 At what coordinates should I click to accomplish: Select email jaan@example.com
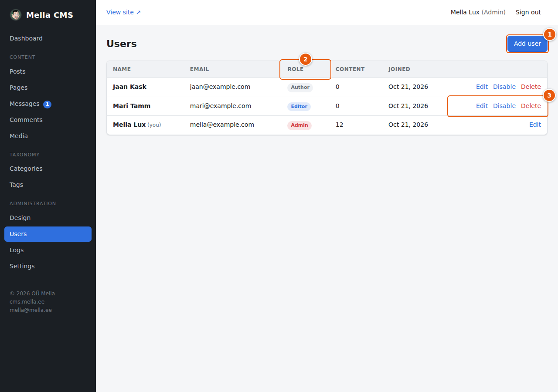coord(220,87)
